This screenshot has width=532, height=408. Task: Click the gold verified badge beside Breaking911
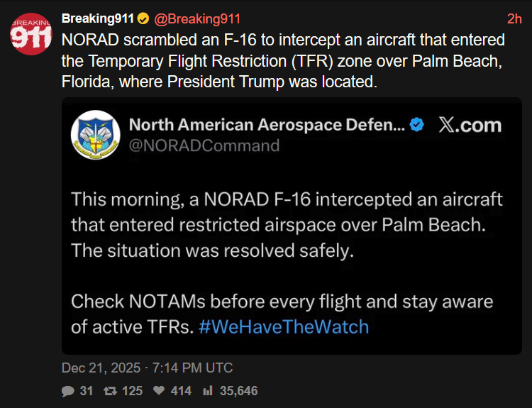[x=122, y=18]
